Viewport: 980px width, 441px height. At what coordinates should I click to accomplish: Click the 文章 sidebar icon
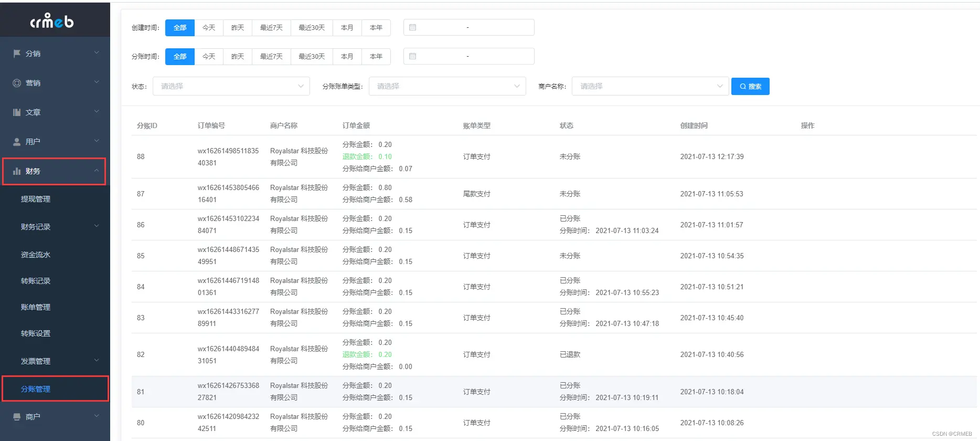17,112
